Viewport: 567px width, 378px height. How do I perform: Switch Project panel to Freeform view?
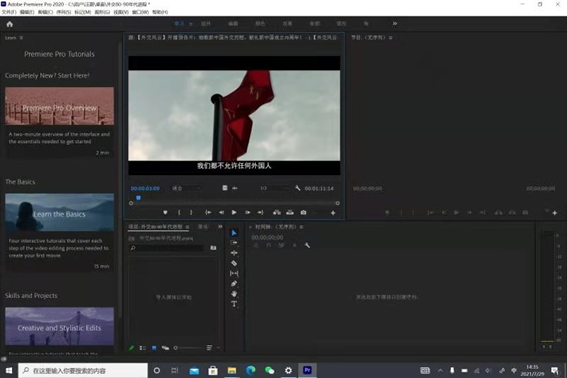[165, 348]
